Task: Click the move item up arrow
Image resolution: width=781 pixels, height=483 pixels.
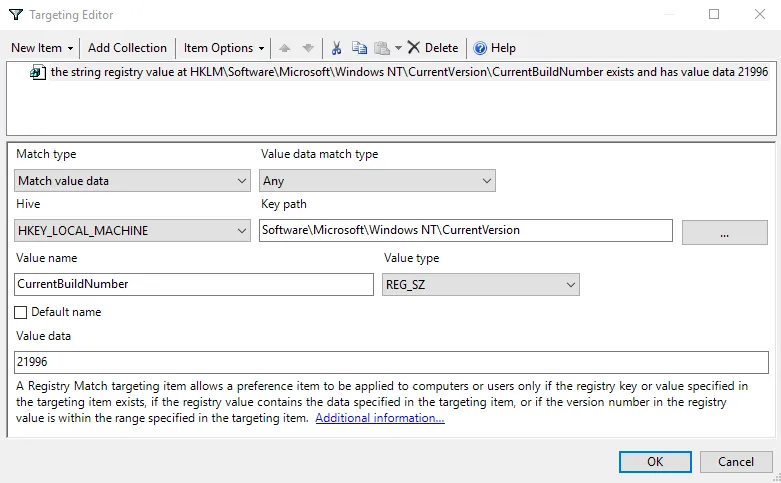Action: [285, 48]
